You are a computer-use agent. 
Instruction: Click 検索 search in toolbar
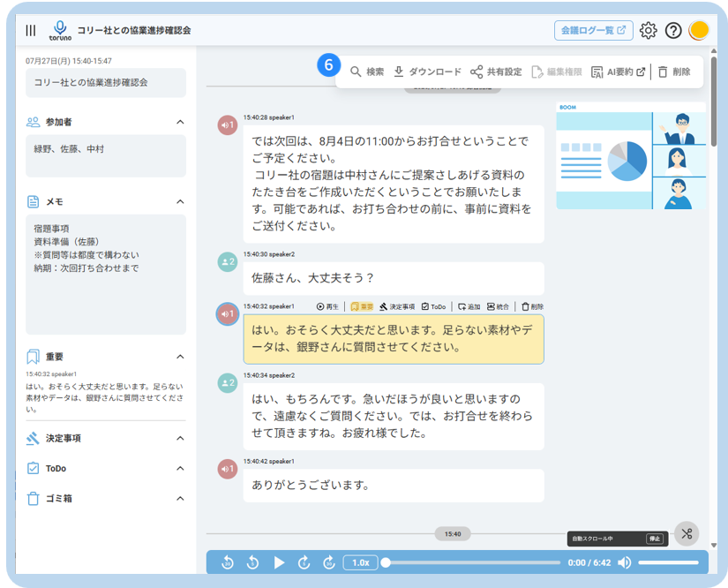click(x=367, y=72)
